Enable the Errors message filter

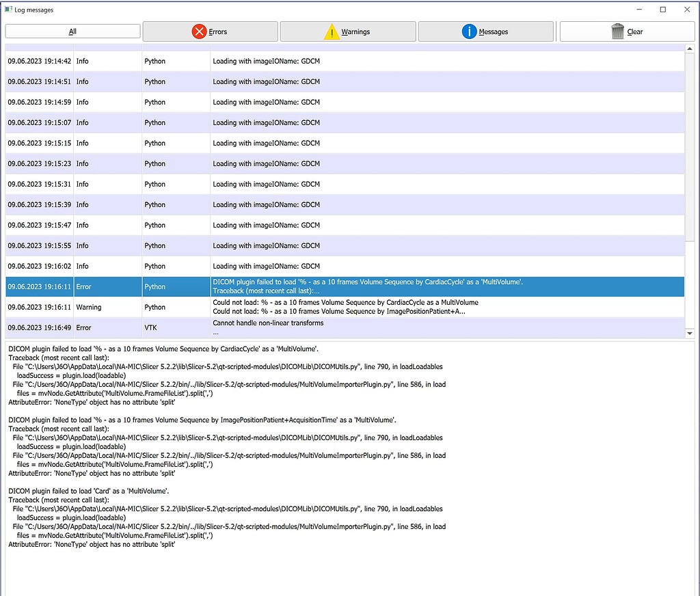(208, 31)
